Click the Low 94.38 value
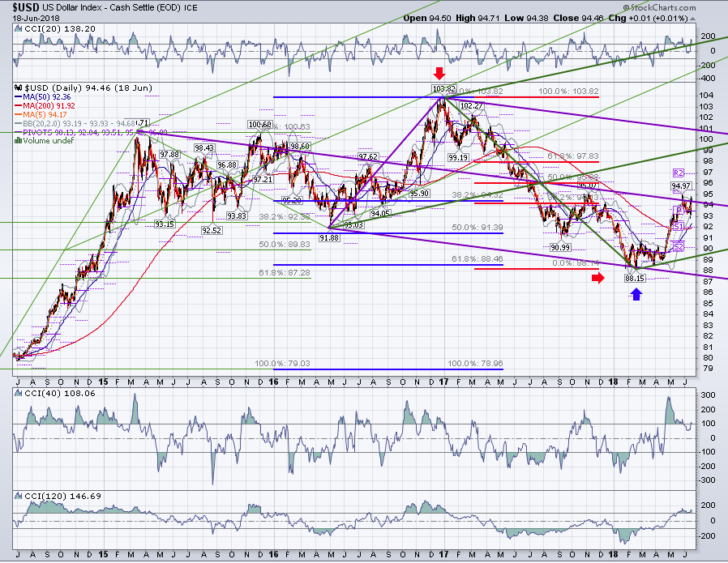This screenshot has width=728, height=563. 526,18
